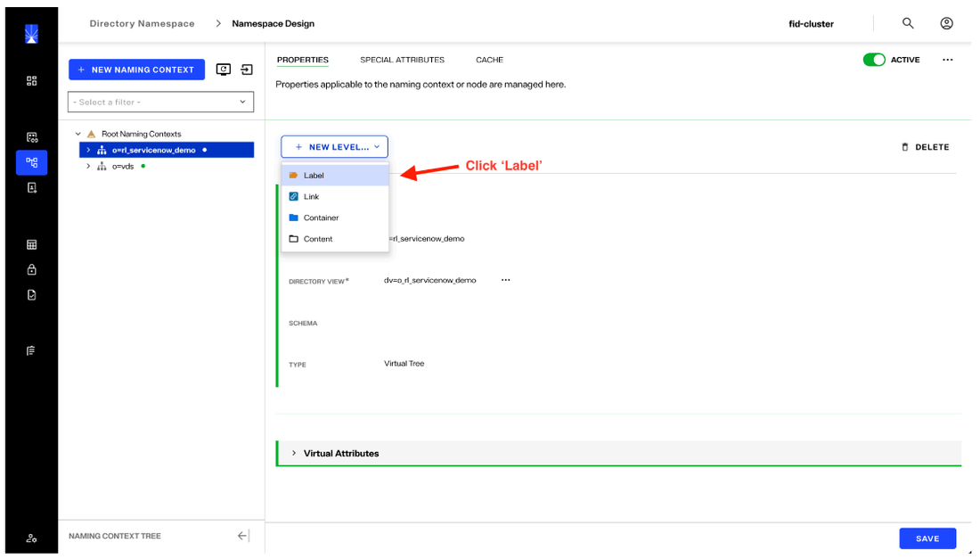Open the user account profile icon
The width and height of the screenshot is (980, 559).
pyautogui.click(x=947, y=23)
